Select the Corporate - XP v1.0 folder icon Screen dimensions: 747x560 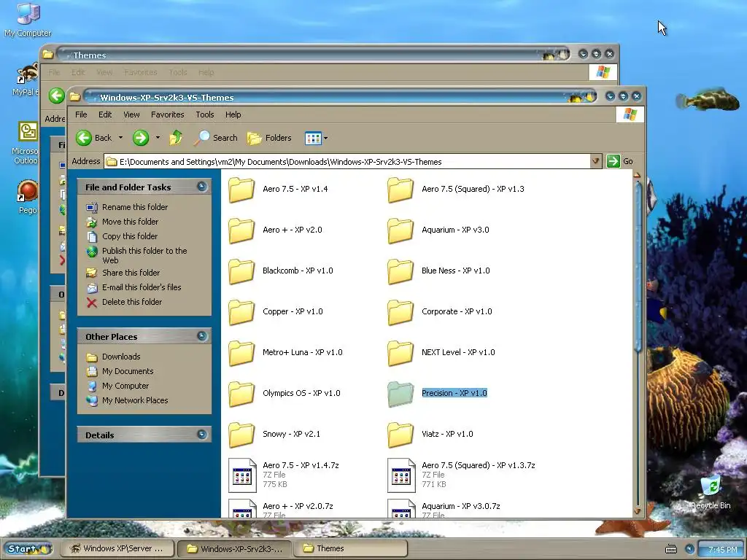(400, 312)
